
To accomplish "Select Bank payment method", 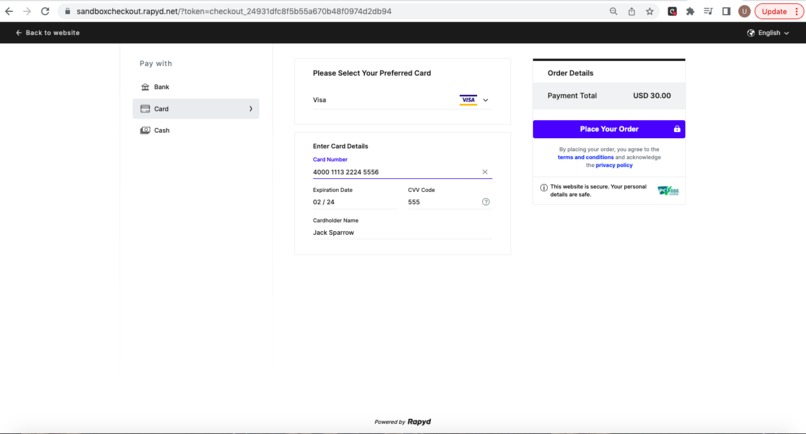I will pyautogui.click(x=196, y=87).
